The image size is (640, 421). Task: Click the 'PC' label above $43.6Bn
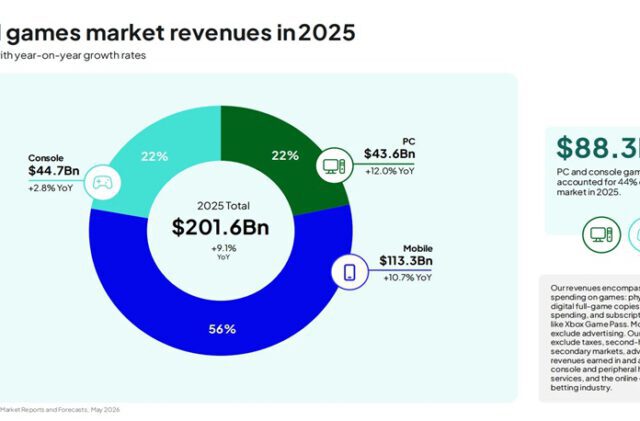click(x=409, y=142)
